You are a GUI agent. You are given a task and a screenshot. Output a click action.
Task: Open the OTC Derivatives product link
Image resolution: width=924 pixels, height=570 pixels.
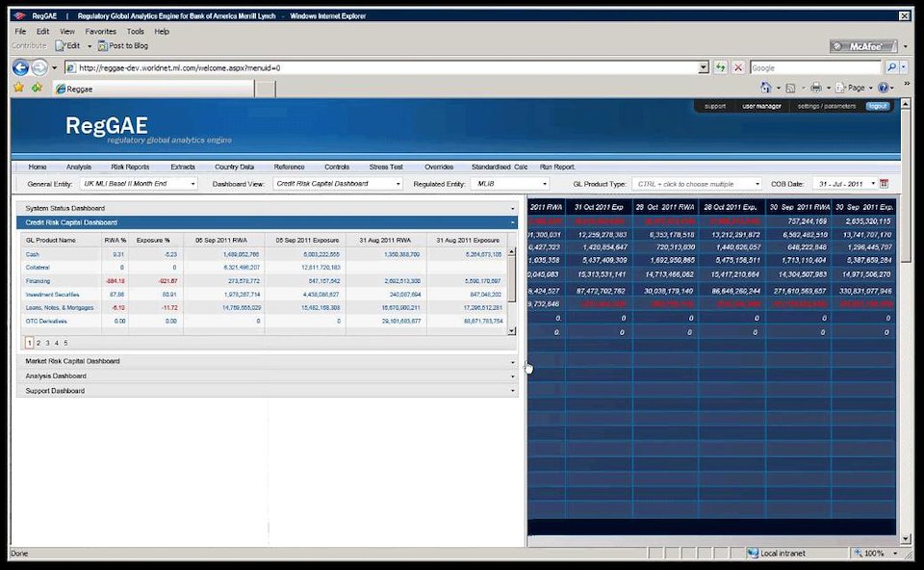pos(46,322)
